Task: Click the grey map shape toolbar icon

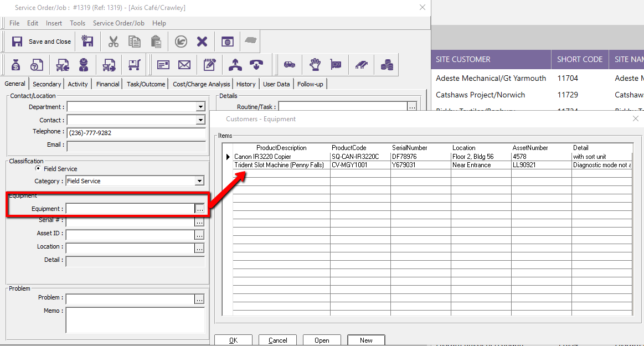Action: (250, 40)
